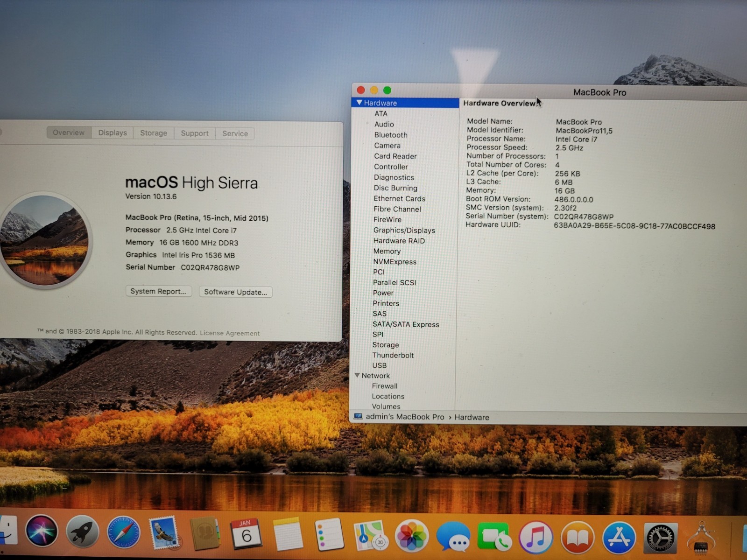
Task: Select Audio in the sidebar
Action: [384, 124]
